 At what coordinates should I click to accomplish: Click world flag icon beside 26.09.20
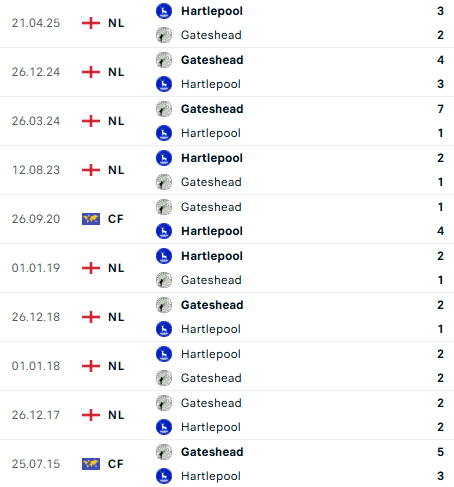point(91,219)
